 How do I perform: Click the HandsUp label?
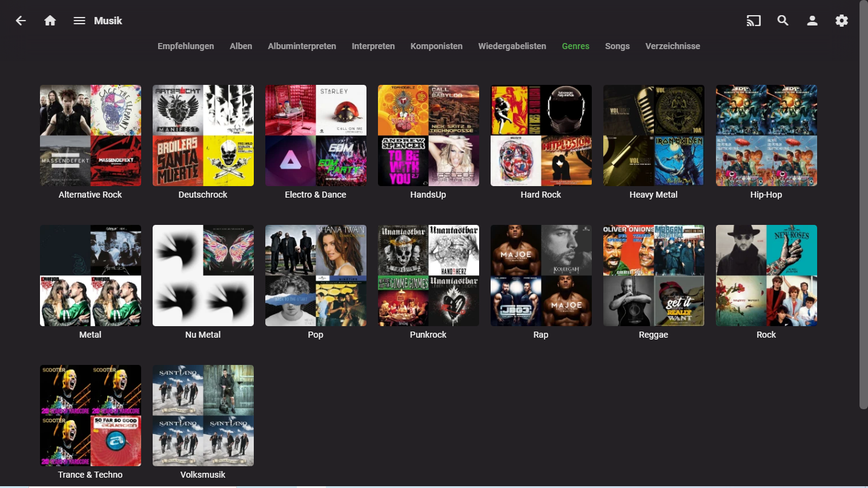(x=428, y=195)
